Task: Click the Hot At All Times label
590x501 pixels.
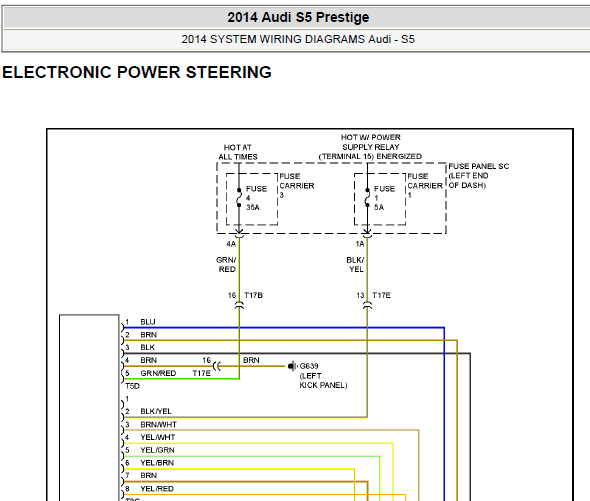Action: [238, 152]
